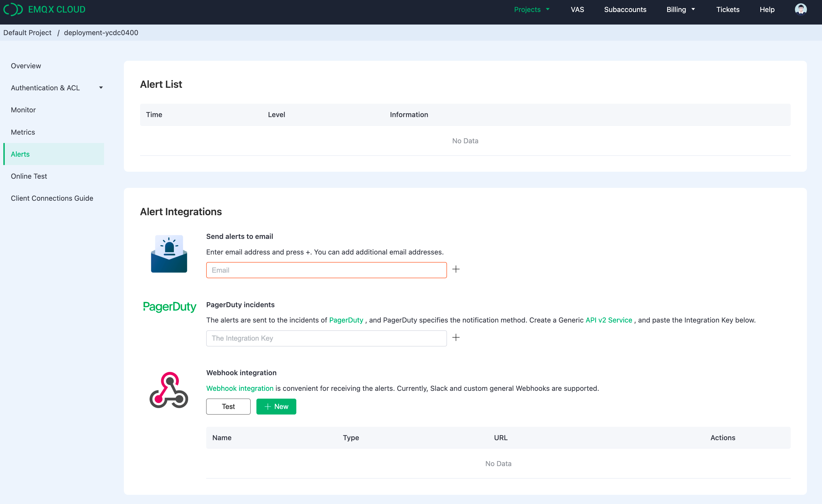
Task: Click the Test webhook button
Action: [229, 406]
